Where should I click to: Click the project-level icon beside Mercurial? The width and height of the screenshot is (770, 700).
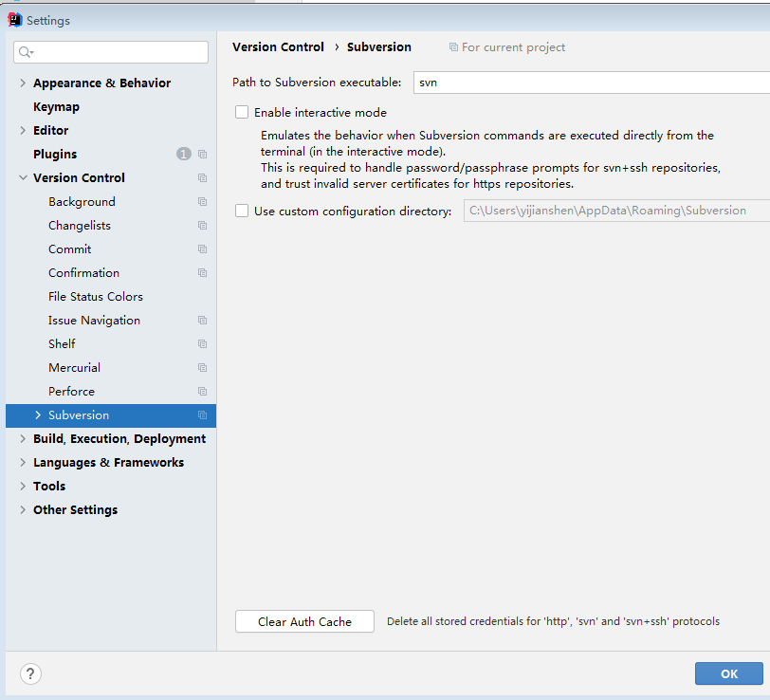click(x=202, y=367)
